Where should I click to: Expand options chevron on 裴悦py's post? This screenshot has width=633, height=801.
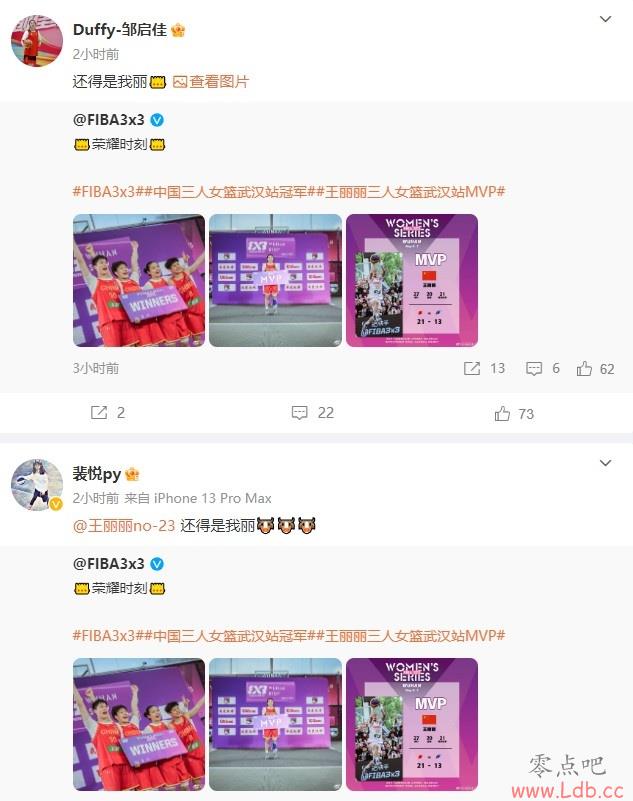(605, 463)
